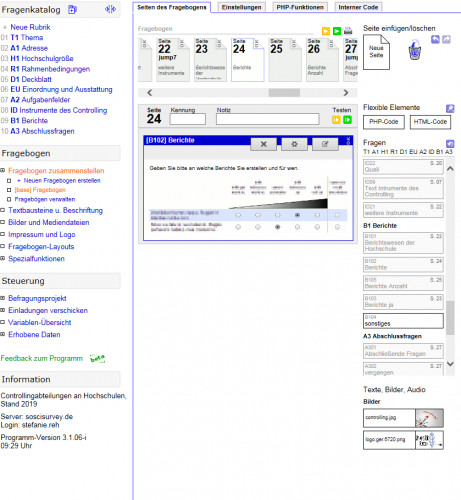This screenshot has width=461, height=500.
Task: Click the Fragen list vertical scrollbar thumb
Action: point(450,318)
